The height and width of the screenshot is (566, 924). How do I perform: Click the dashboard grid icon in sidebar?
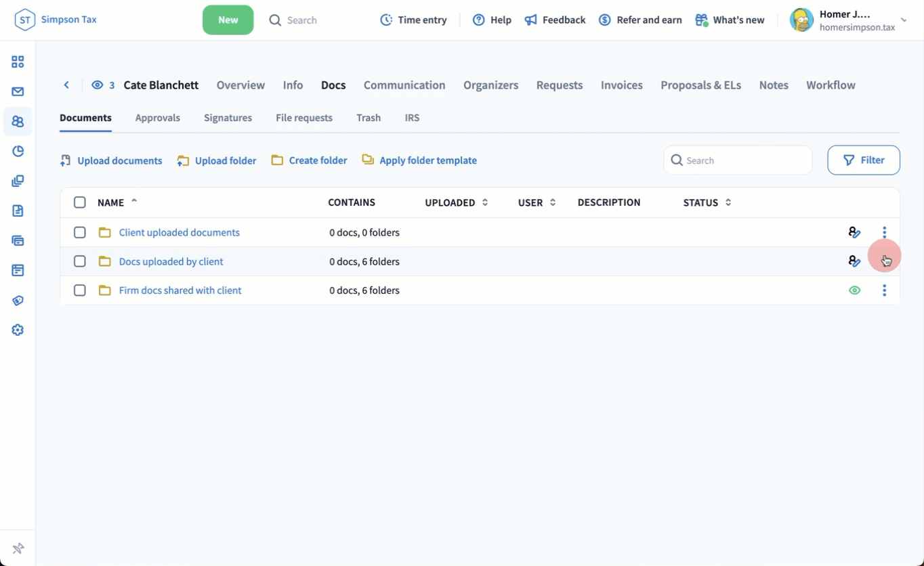click(x=18, y=62)
